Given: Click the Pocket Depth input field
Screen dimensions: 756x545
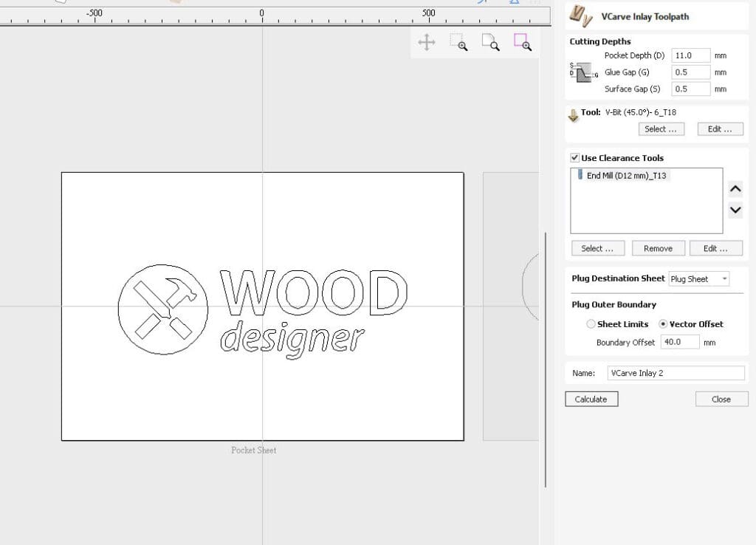Looking at the screenshot, I should (690, 55).
